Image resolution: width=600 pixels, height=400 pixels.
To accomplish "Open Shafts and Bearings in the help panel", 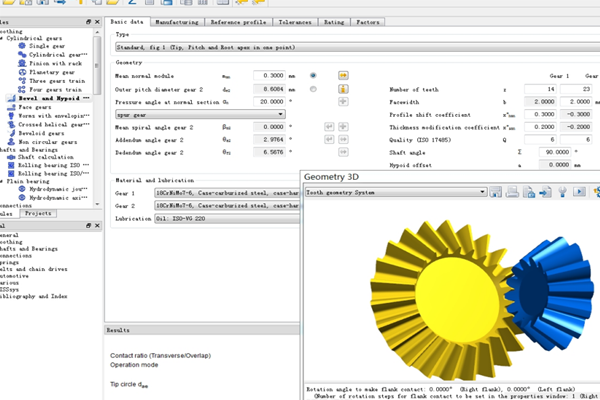I will [29, 249].
